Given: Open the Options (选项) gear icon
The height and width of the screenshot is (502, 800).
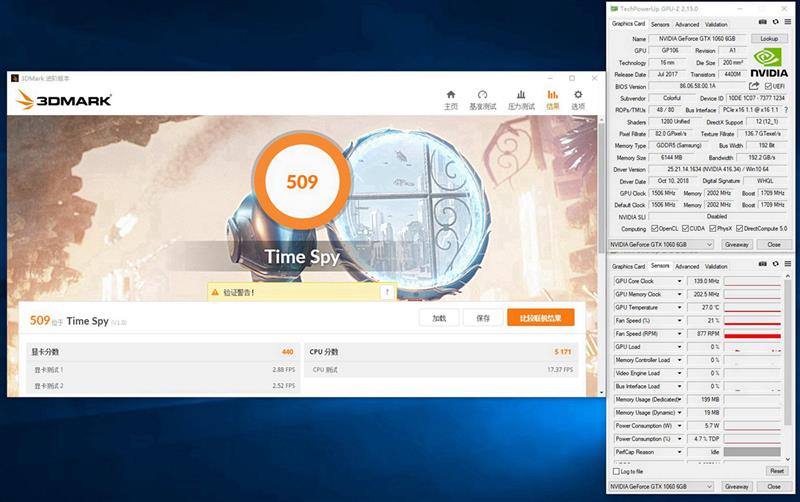Looking at the screenshot, I should 578,97.
